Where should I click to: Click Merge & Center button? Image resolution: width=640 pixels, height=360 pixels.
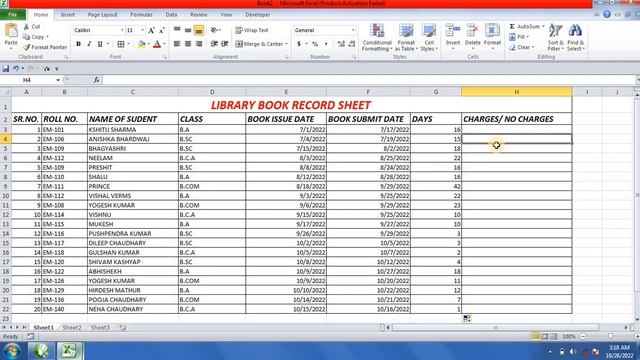(x=259, y=44)
